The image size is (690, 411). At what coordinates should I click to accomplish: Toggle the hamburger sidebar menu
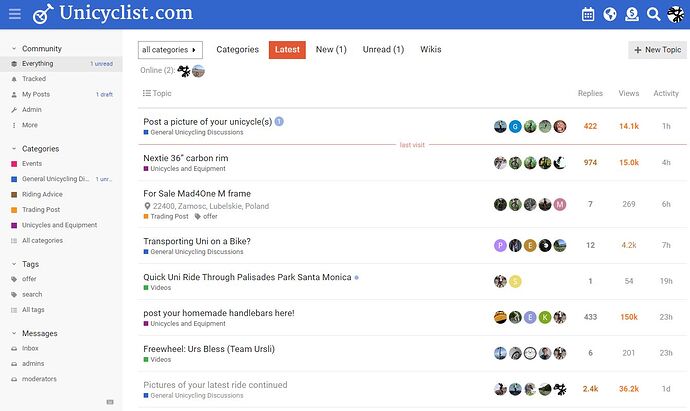tap(14, 14)
